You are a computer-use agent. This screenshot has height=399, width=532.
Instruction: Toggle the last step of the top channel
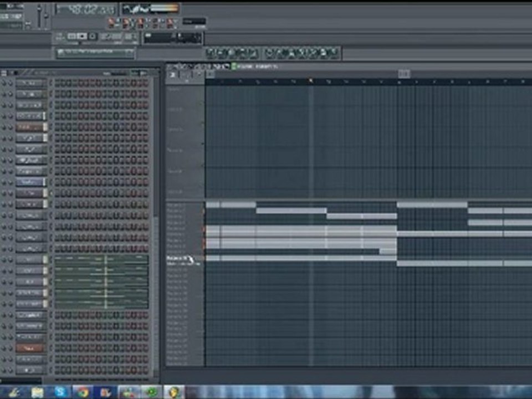tap(146, 83)
